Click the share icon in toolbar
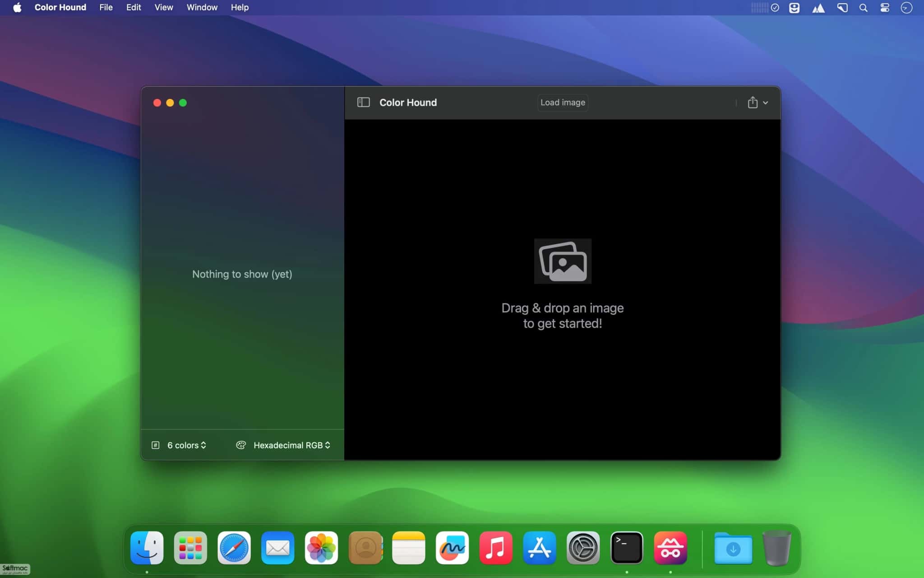Viewport: 924px width, 578px height. [x=752, y=103]
